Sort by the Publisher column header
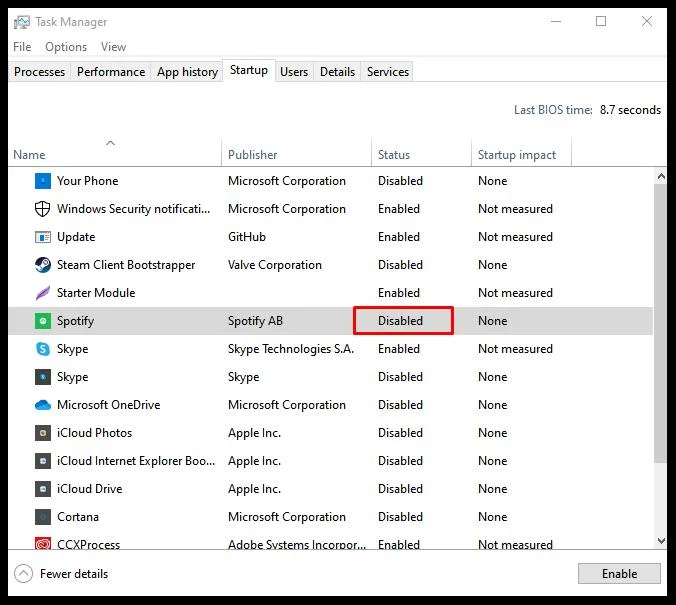Image resolution: width=676 pixels, height=605 pixels. click(x=296, y=153)
